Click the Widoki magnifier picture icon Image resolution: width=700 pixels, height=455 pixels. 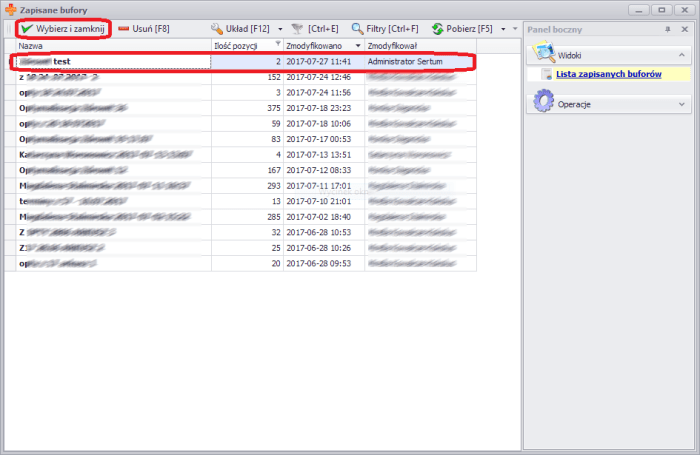[x=543, y=55]
